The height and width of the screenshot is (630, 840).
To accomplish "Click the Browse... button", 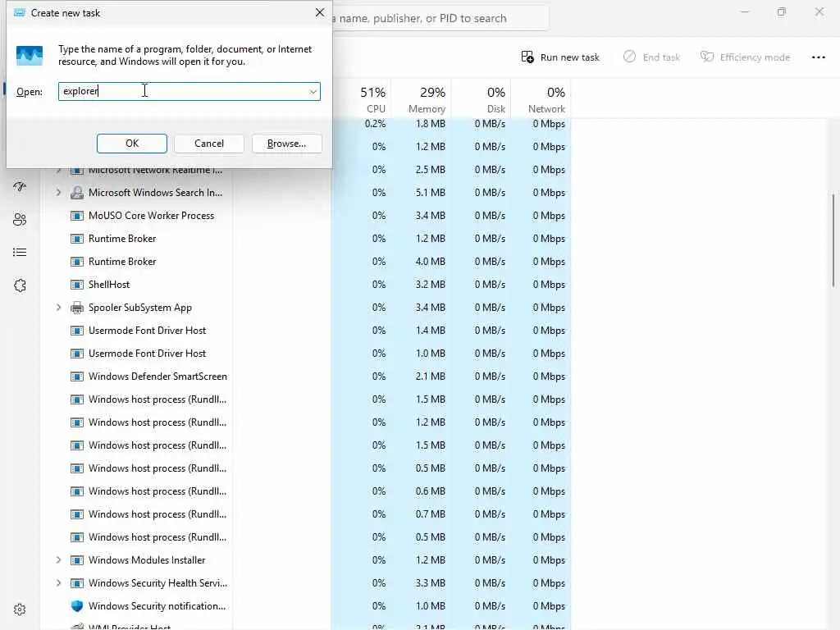I will [286, 144].
